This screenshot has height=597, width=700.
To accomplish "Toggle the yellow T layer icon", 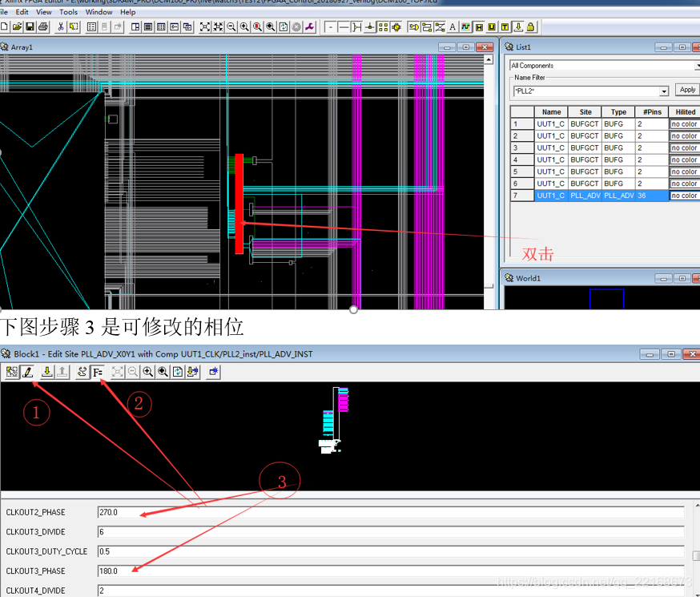I will 505,26.
